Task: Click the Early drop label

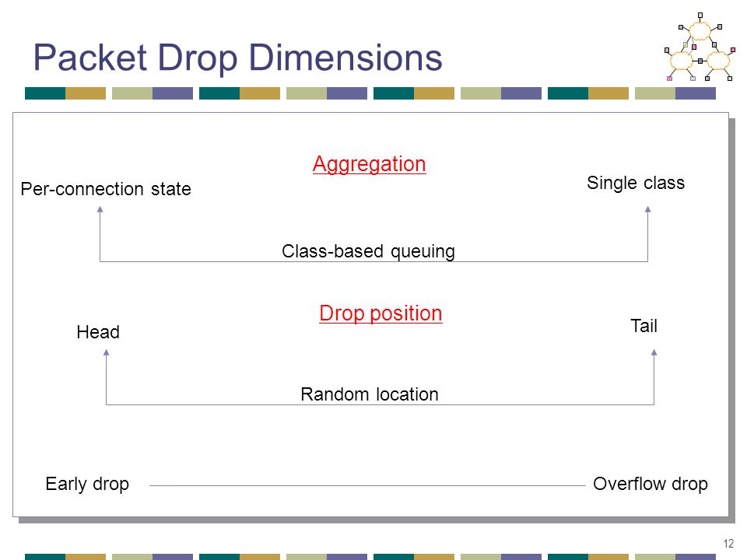Action: [x=87, y=484]
